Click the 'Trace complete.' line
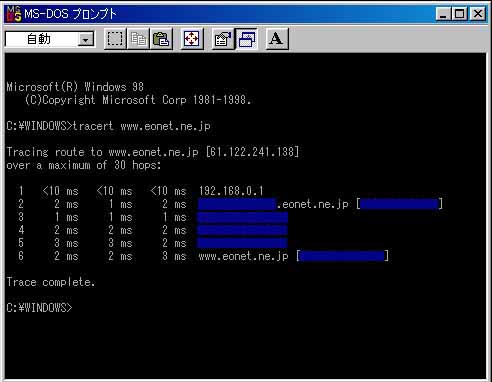This screenshot has height=382, width=492. 51,282
